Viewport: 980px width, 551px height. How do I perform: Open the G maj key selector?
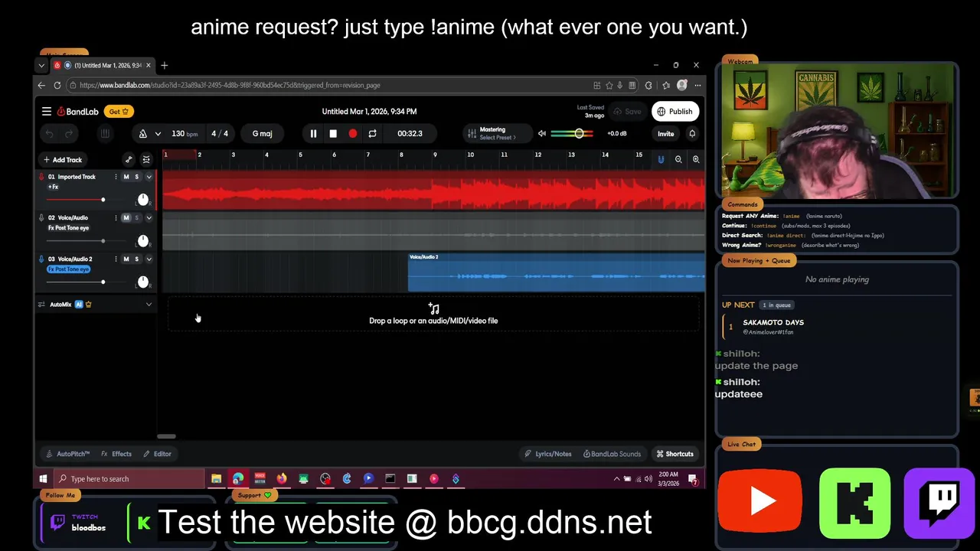[262, 134]
